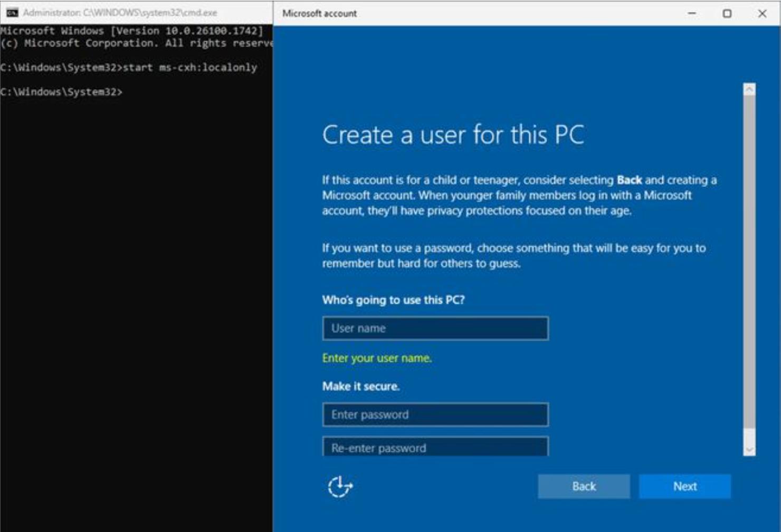Click the 'Who's going to use this PC?' label
Image resolution: width=781 pixels, height=532 pixels.
393,300
